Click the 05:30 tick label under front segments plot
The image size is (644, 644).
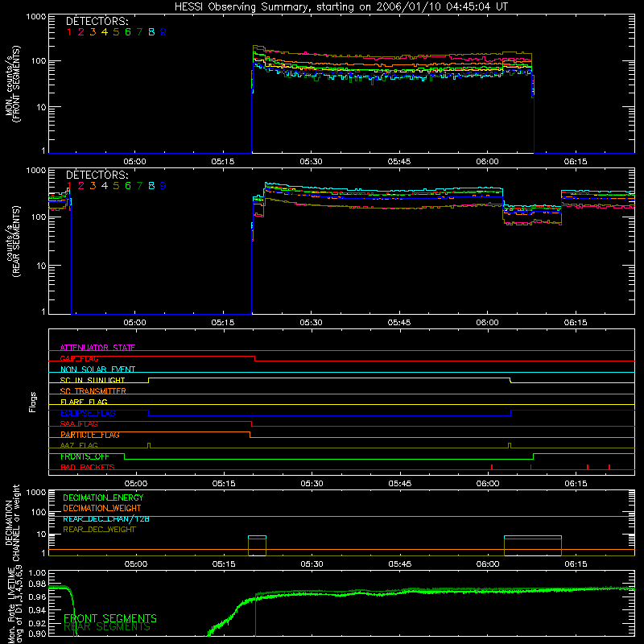pos(311,162)
